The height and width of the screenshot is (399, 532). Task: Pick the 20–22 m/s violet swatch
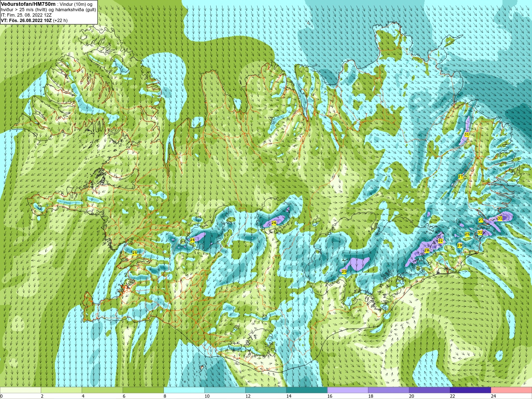(x=430, y=390)
